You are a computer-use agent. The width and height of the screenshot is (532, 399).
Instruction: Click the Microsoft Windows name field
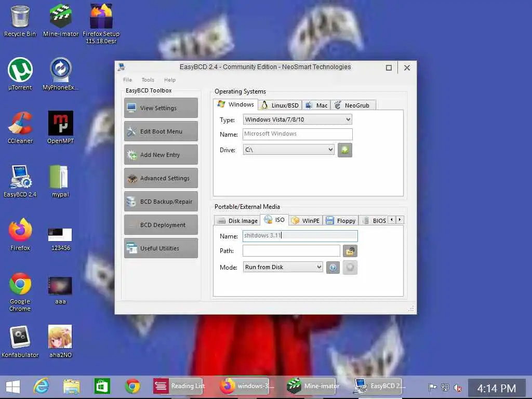[x=298, y=134]
